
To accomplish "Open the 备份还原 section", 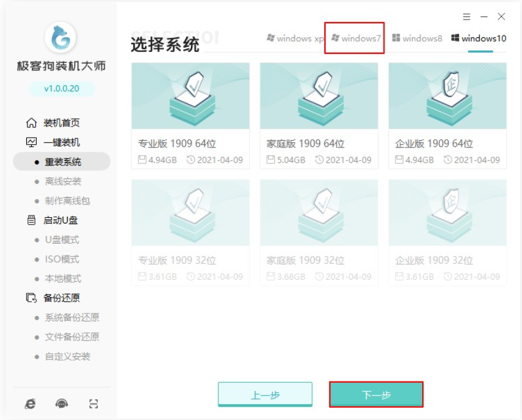I will point(62,298).
